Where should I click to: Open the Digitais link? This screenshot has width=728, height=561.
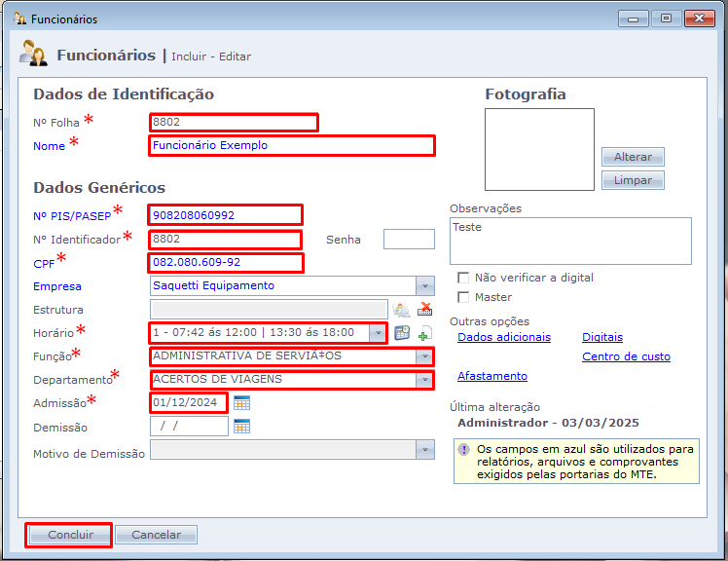click(602, 337)
